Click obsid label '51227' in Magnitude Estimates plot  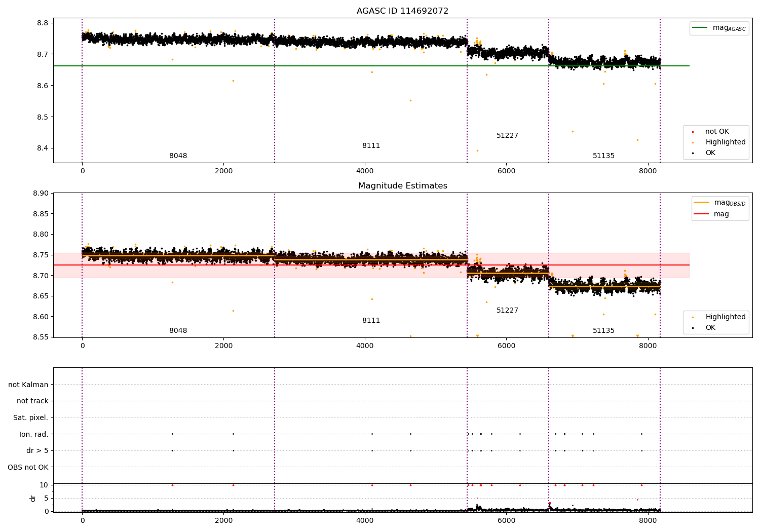click(507, 310)
